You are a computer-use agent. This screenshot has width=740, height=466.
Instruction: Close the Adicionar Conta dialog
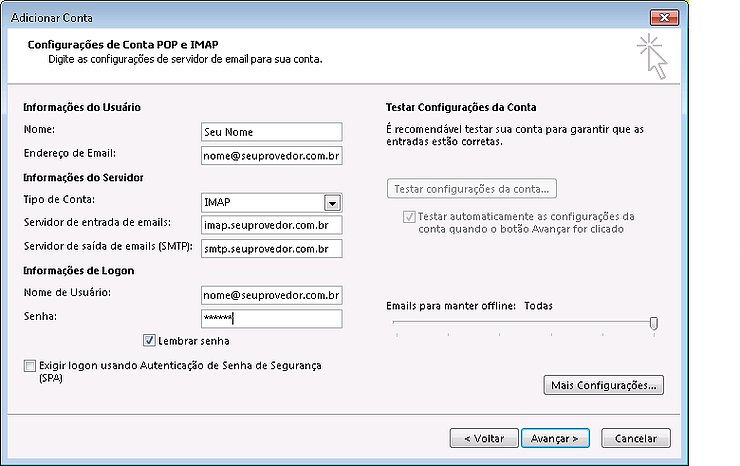coord(664,17)
